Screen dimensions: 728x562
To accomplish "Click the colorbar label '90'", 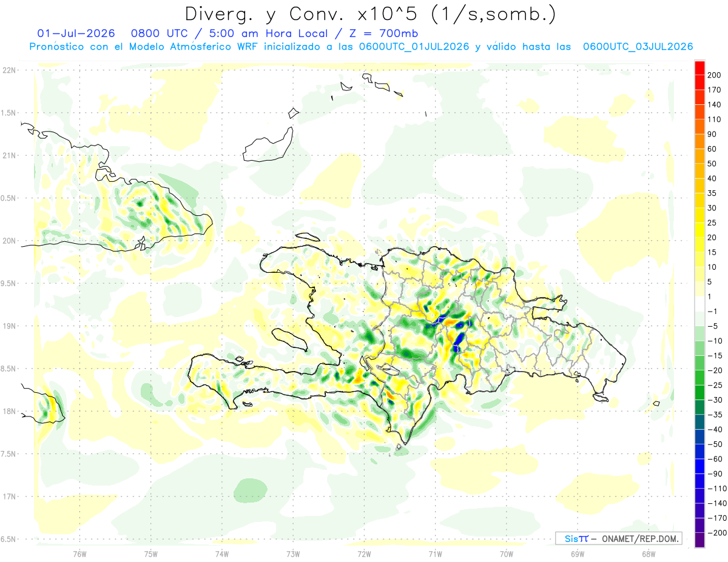I will pos(712,134).
